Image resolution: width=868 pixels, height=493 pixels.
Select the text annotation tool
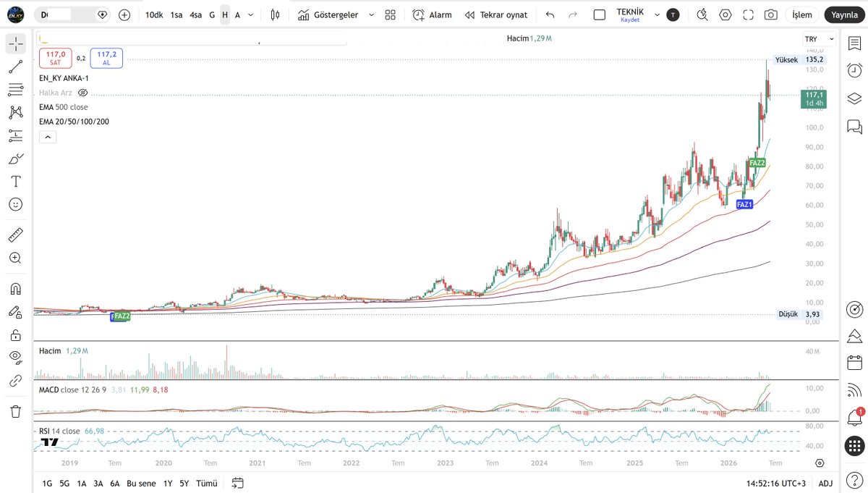15,181
